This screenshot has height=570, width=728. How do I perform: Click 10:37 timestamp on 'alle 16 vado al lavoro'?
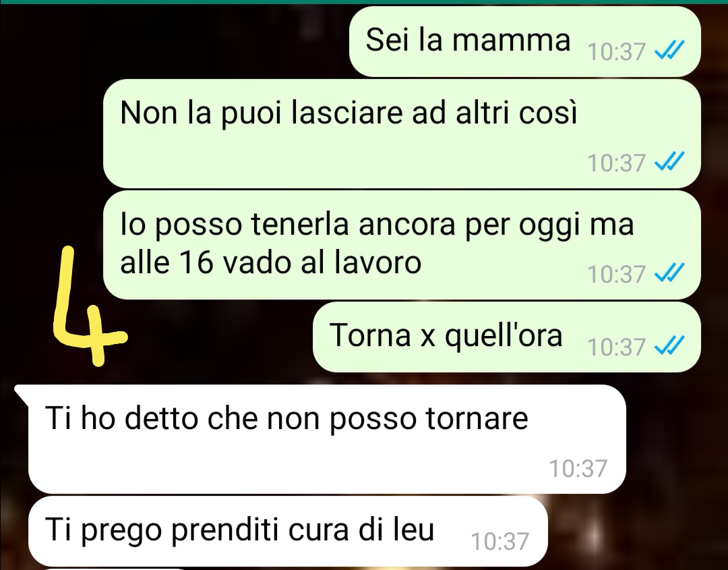click(x=617, y=274)
